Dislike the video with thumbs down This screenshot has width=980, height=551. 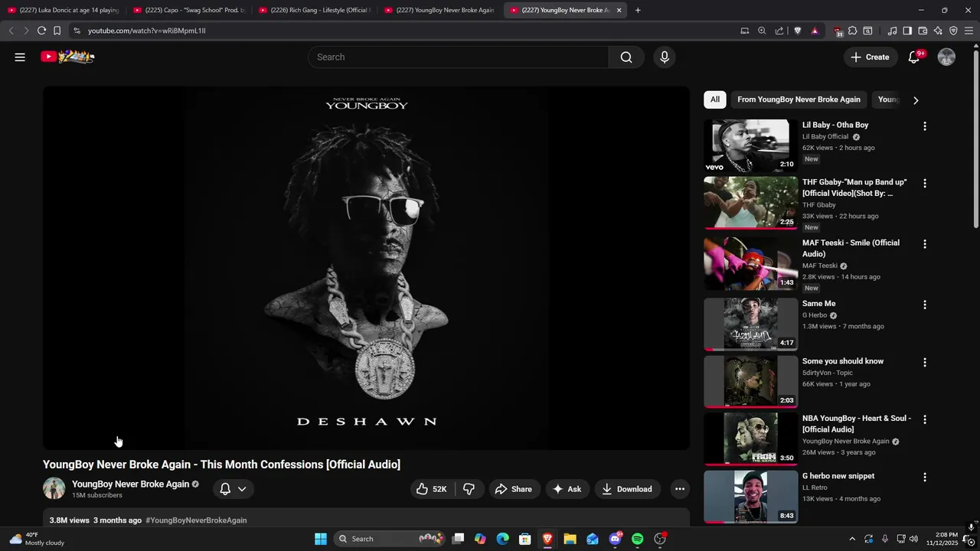(469, 489)
